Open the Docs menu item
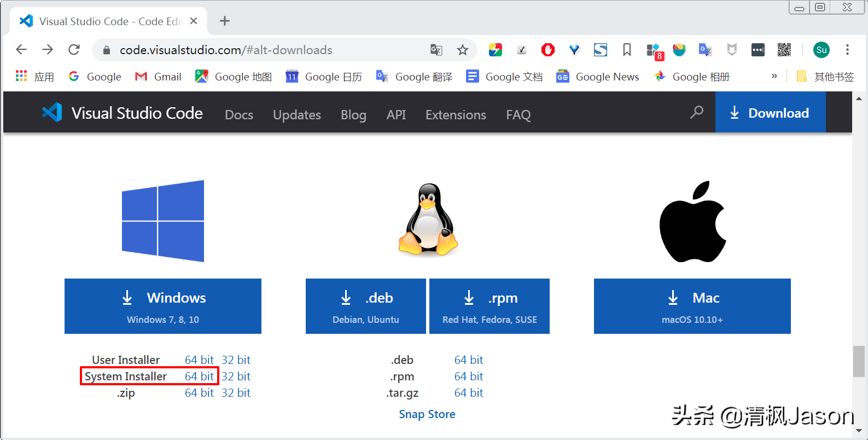 (x=239, y=115)
